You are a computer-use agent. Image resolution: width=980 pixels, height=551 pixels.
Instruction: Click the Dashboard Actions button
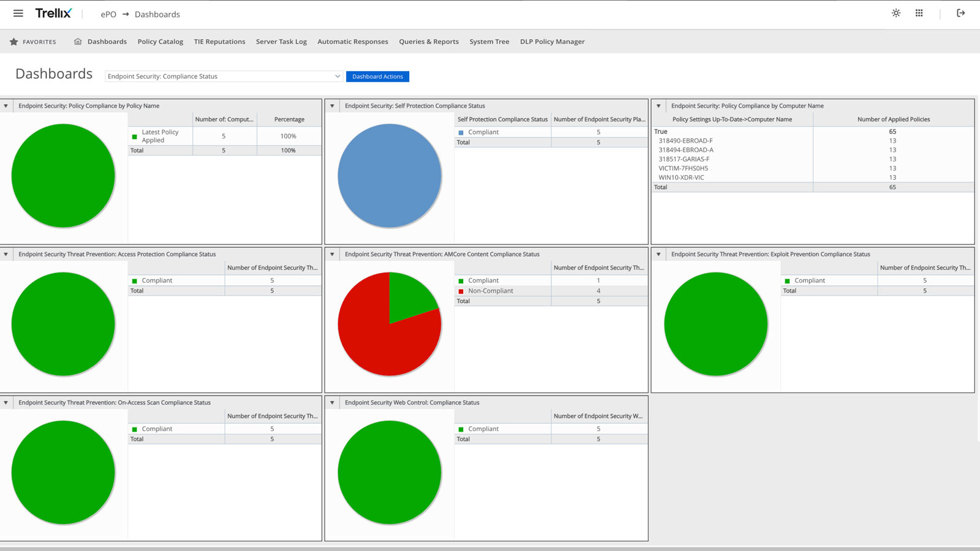coord(377,77)
